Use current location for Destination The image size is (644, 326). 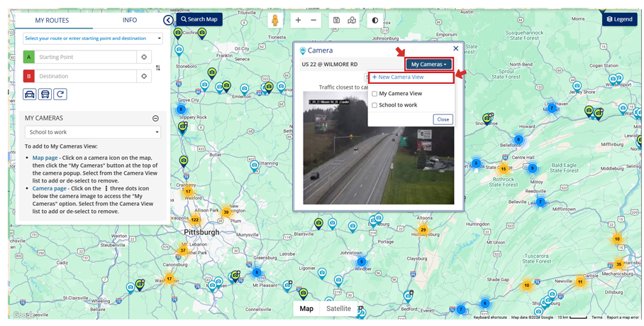(x=144, y=76)
